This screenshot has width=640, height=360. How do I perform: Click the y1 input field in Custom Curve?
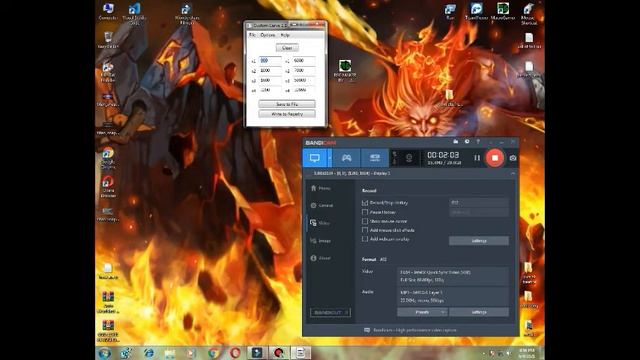click(x=304, y=60)
